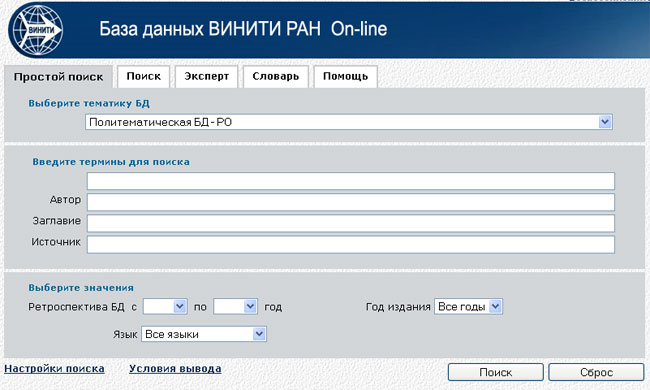The image size is (650, 390).
Task: Switch to the Эксперт tab
Action: click(x=206, y=77)
